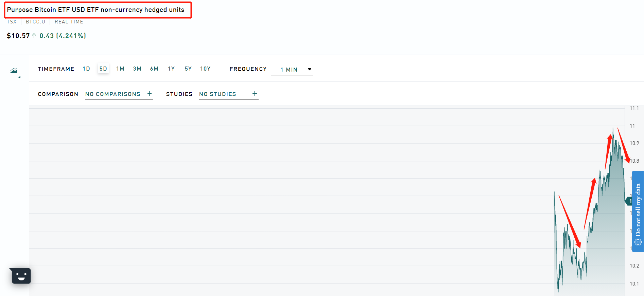The width and height of the screenshot is (644, 296).
Task: Click the privacy gear icon on the blue tab
Action: (638, 242)
